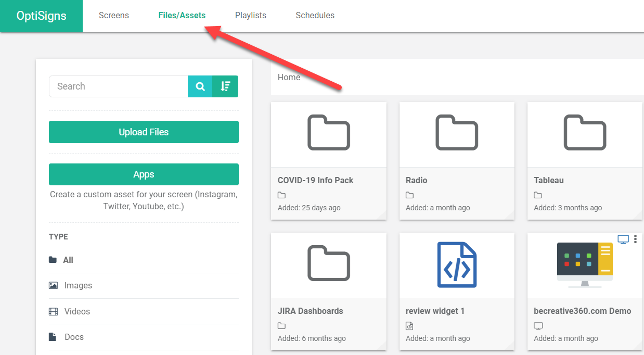Type in the Search field
Viewport: 644px width, 355px height.
tap(119, 86)
